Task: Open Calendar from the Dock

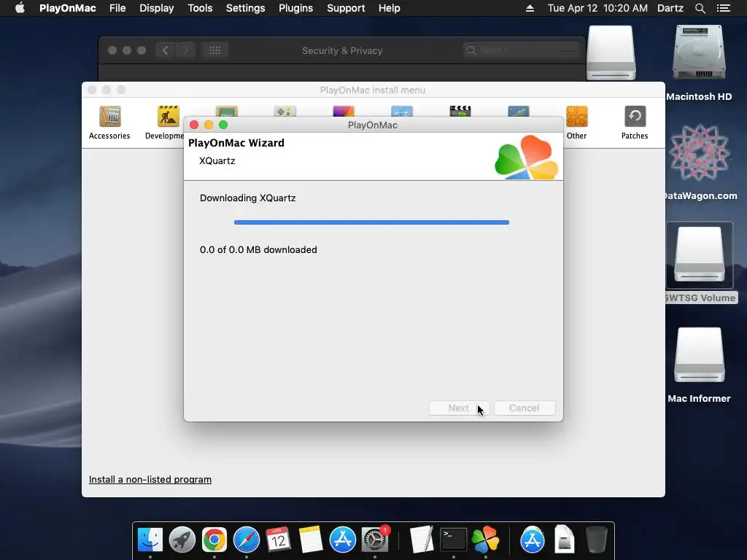Action: click(x=278, y=540)
